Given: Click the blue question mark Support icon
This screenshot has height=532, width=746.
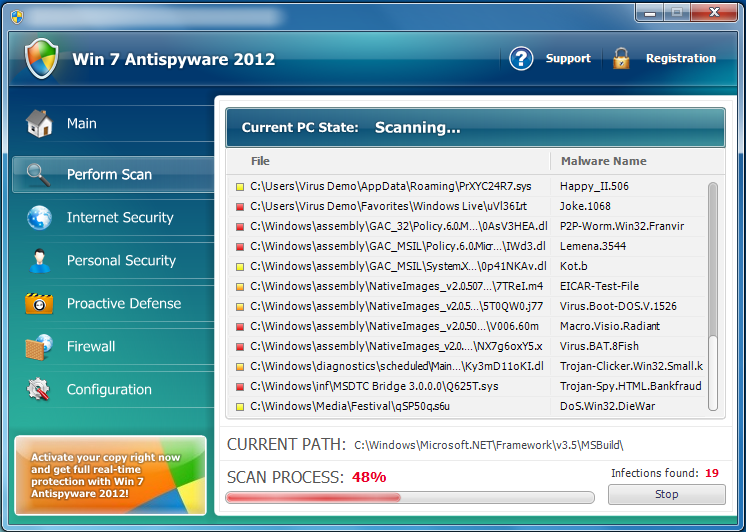Looking at the screenshot, I should (521, 59).
